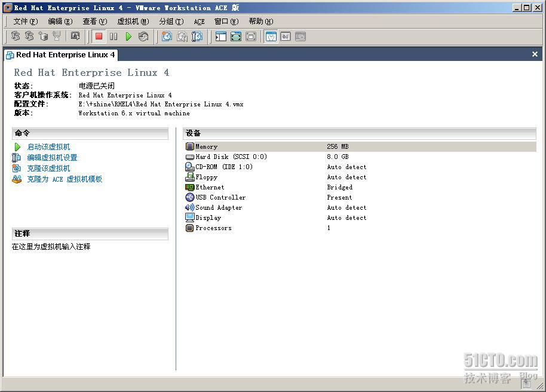The height and width of the screenshot is (392, 546).
Task: Click the 编辑虚拟机设置 link
Action: pos(52,158)
